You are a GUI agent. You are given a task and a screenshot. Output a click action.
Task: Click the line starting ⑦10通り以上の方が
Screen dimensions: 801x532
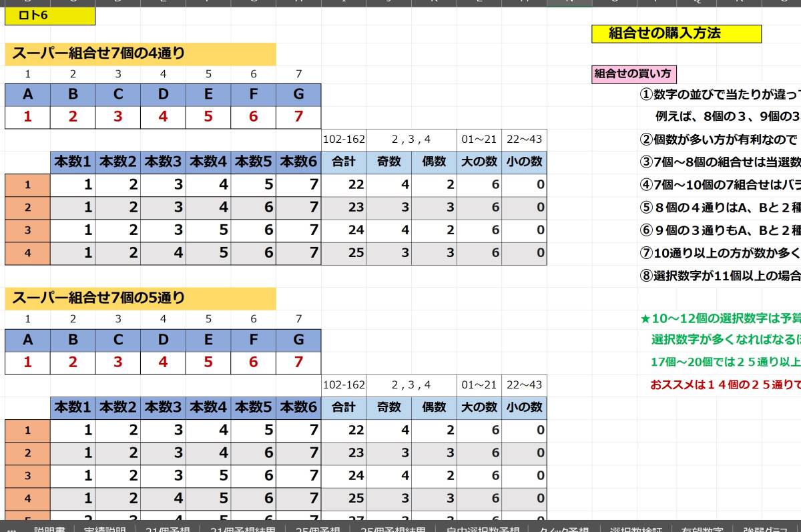point(720,253)
